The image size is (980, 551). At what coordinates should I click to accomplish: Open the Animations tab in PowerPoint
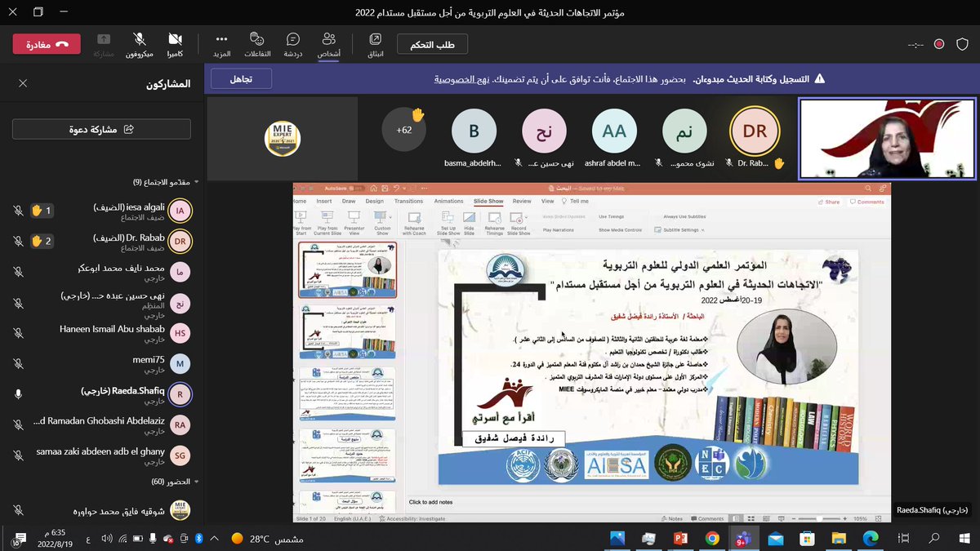(x=448, y=201)
